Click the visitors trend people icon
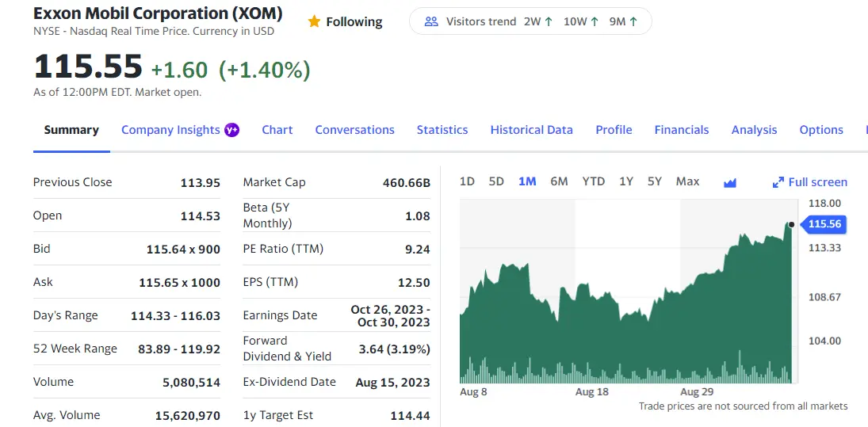 coord(431,21)
